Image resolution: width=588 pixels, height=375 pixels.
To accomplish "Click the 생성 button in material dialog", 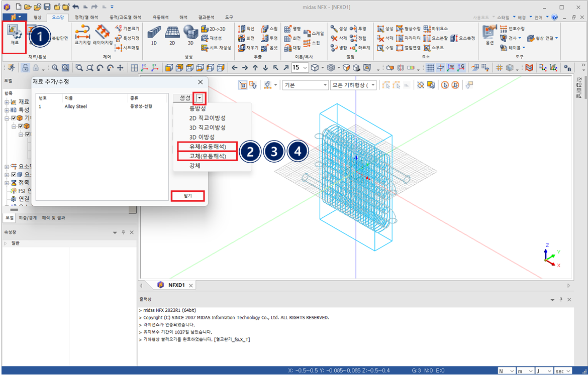I will pos(185,98).
